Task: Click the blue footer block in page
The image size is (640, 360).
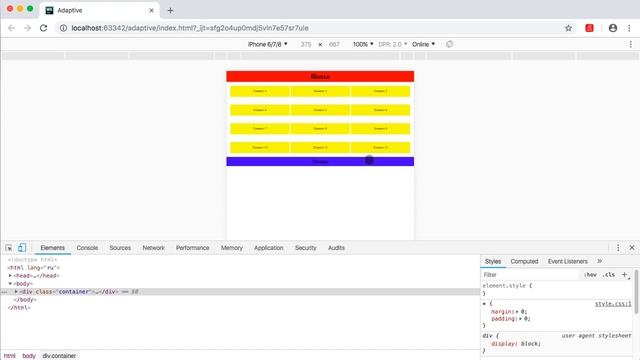Action: point(320,162)
